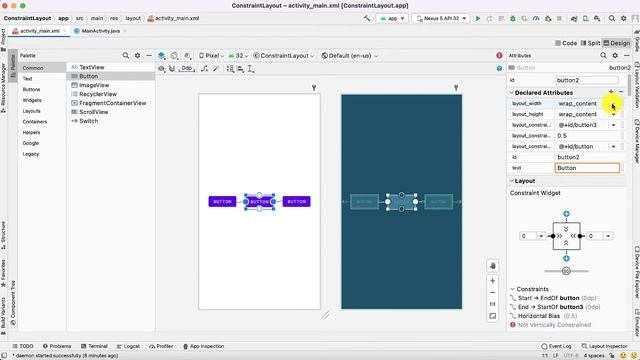Open the Problems tool window
This screenshot has width=640, height=360.
[57, 346]
